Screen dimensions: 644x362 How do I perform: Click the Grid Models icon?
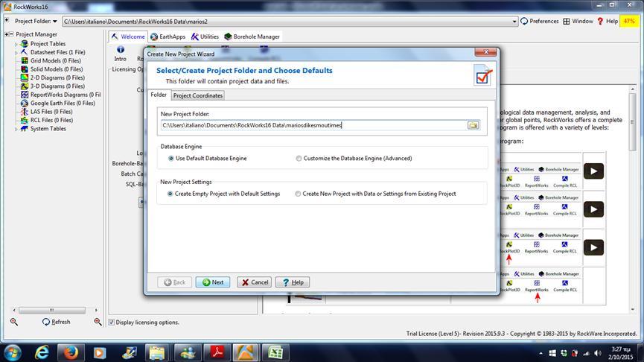tap(25, 60)
